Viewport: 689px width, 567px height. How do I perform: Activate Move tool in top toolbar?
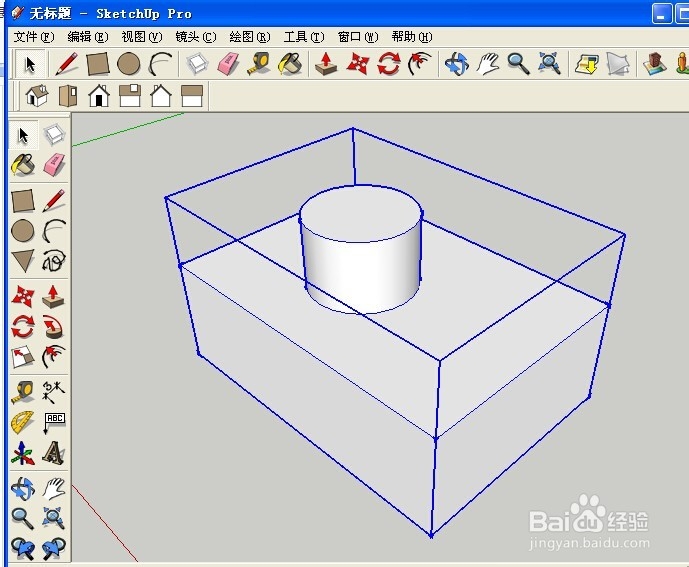coord(357,64)
